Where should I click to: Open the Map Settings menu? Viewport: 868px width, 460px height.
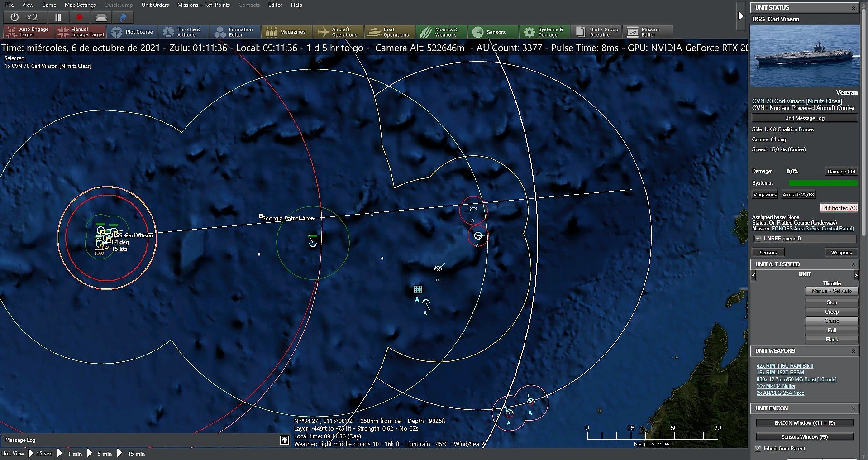pos(80,5)
